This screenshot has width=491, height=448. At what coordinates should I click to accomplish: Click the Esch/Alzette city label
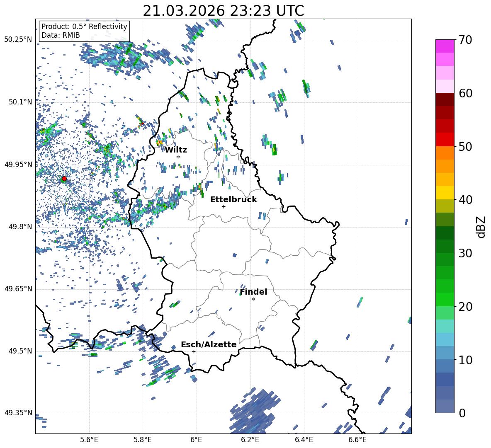tap(209, 344)
